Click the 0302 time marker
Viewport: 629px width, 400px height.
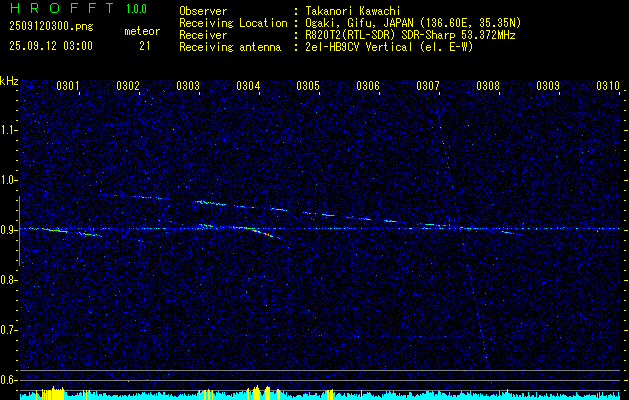pyautogui.click(x=128, y=85)
